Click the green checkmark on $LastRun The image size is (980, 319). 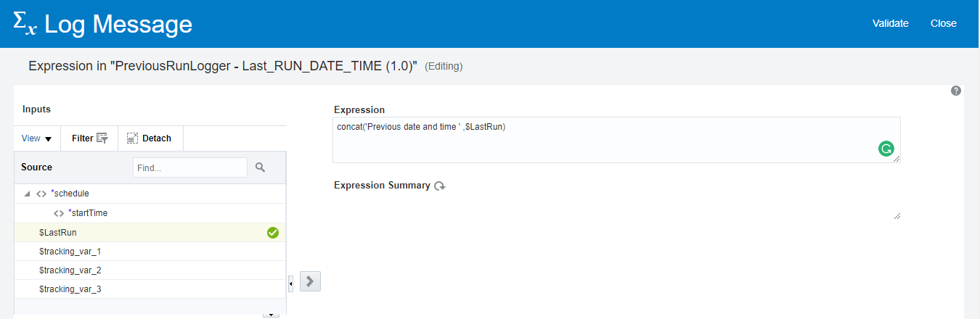tap(273, 233)
